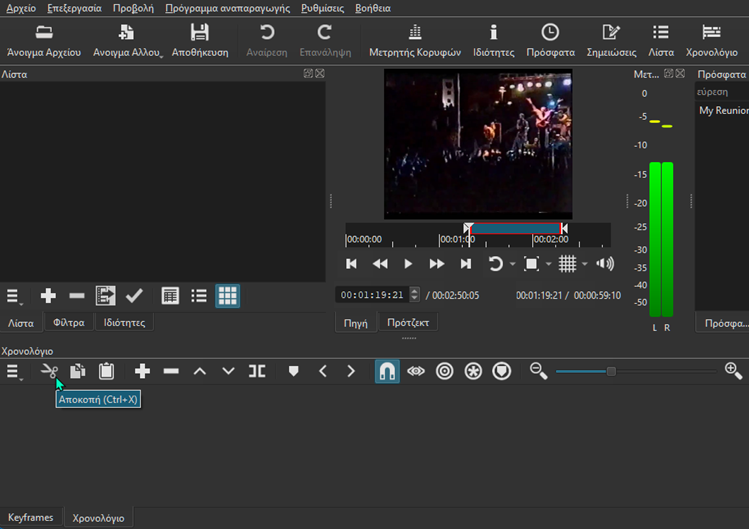This screenshot has height=529, width=749.
Task: Toggle scrub while dragging eye icon
Action: 416,371
